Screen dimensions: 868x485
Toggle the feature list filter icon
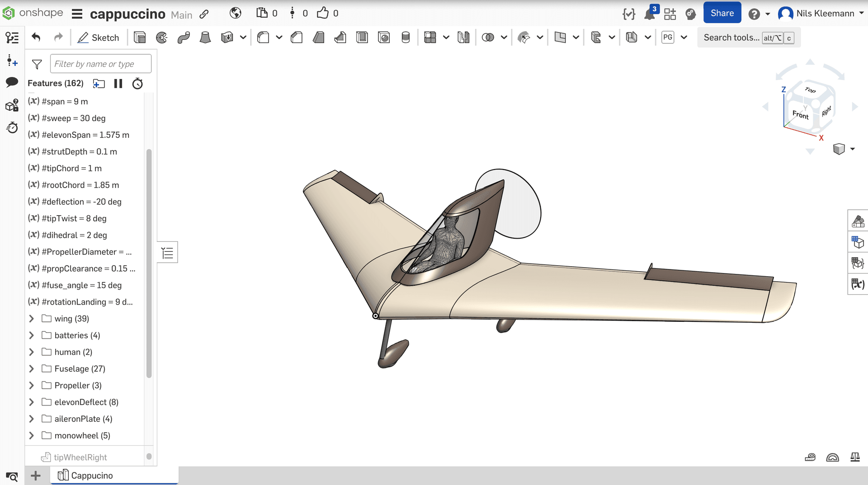(37, 64)
